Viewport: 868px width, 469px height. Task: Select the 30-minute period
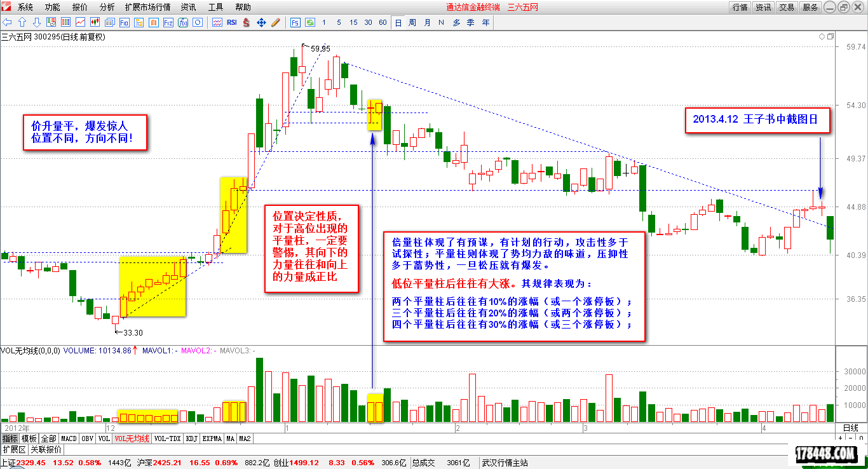pyautogui.click(x=369, y=22)
